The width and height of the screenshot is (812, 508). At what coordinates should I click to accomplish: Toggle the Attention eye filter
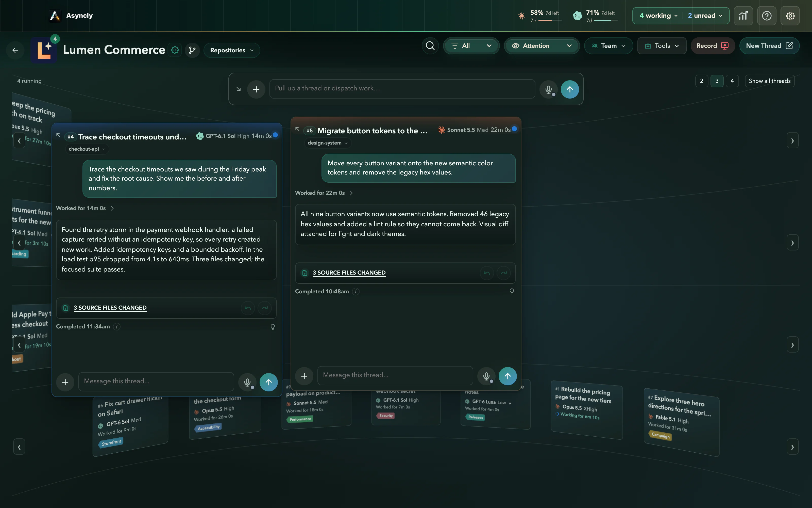pos(542,46)
